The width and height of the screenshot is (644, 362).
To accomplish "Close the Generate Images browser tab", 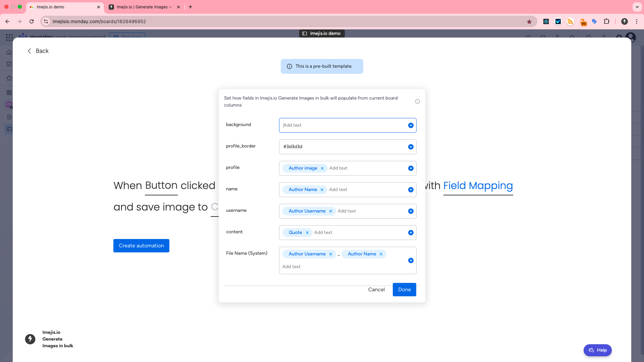I will coord(178,7).
